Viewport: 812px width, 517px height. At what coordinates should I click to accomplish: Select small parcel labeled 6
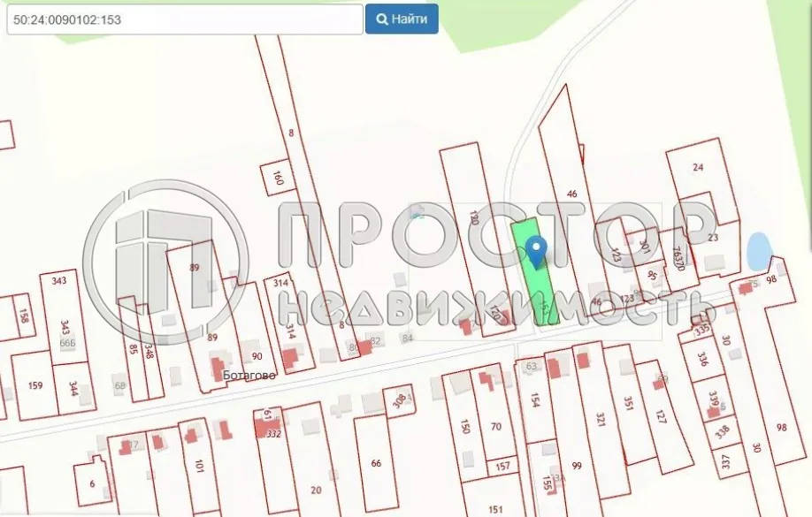click(92, 483)
